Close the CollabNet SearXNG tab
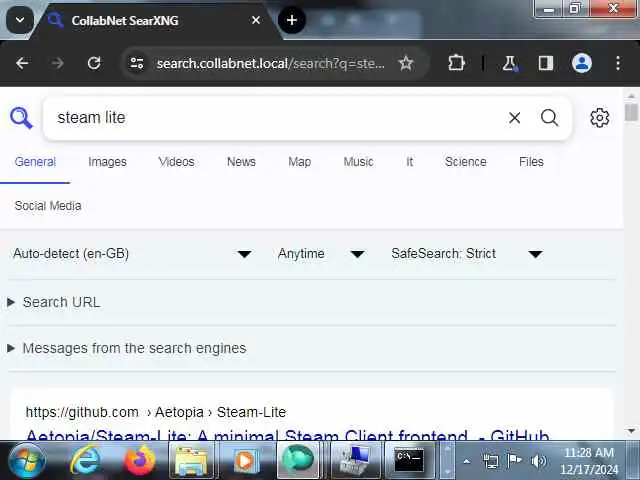The width and height of the screenshot is (640, 480). (256, 20)
